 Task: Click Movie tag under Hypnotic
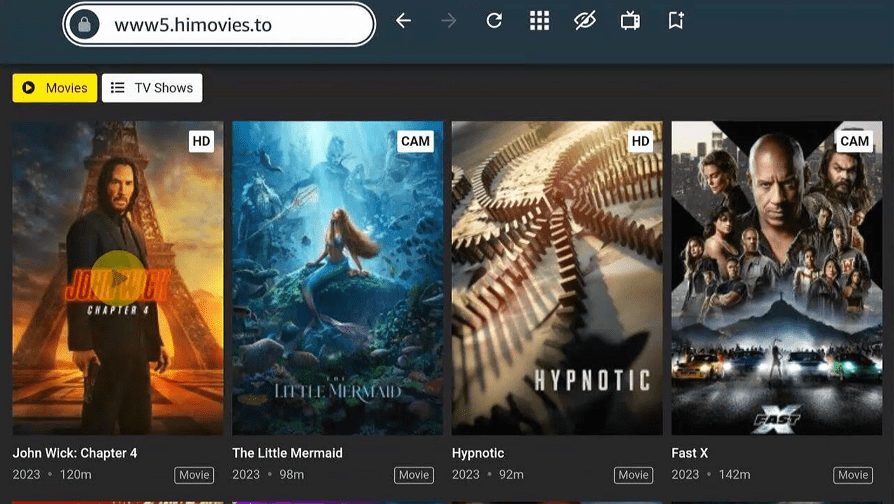(633, 475)
